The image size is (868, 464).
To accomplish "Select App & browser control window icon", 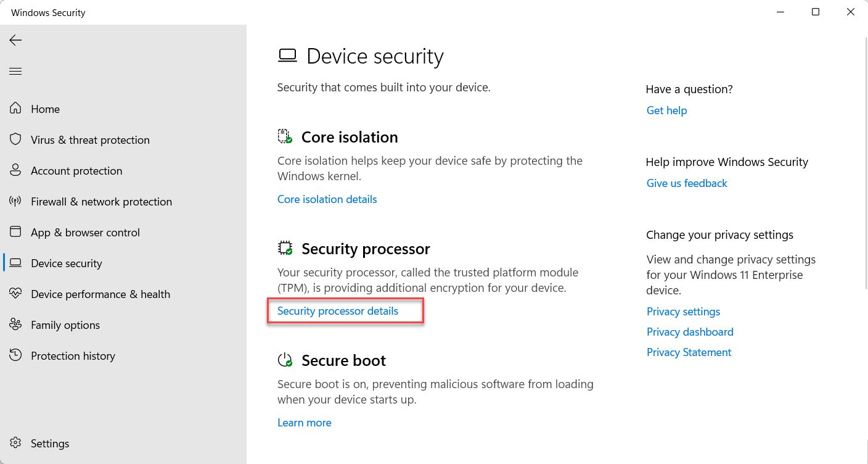I will tap(15, 232).
